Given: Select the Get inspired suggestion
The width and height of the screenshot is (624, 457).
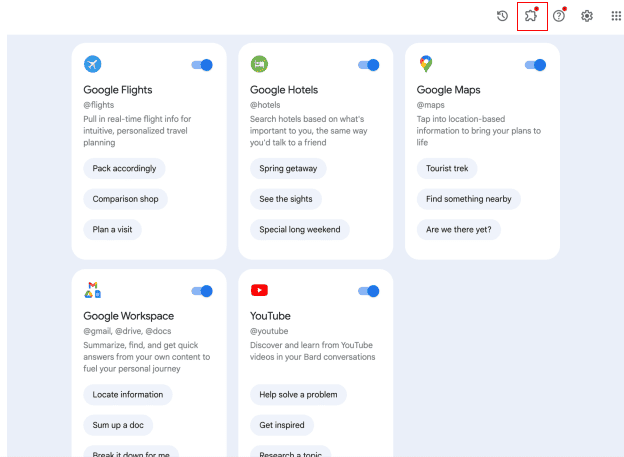Looking at the screenshot, I should [x=282, y=425].
